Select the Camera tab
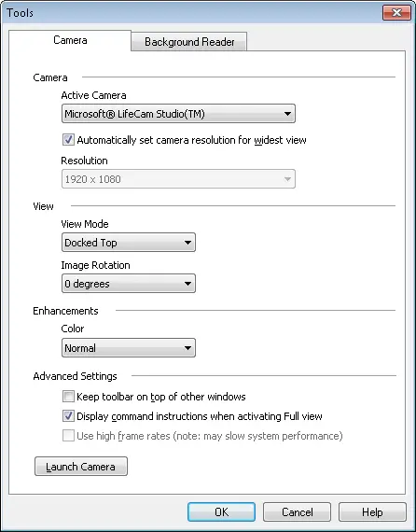This screenshot has height=532, width=416. pyautogui.click(x=70, y=40)
